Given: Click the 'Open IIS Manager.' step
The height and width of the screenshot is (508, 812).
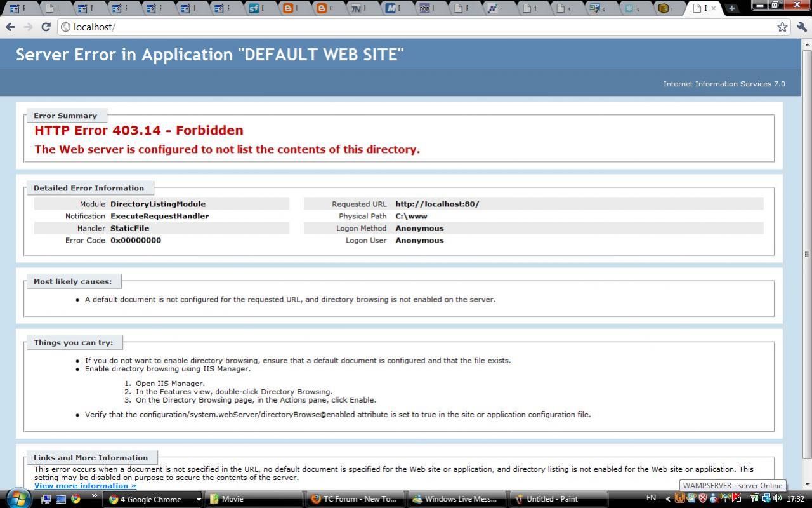Looking at the screenshot, I should tap(170, 384).
